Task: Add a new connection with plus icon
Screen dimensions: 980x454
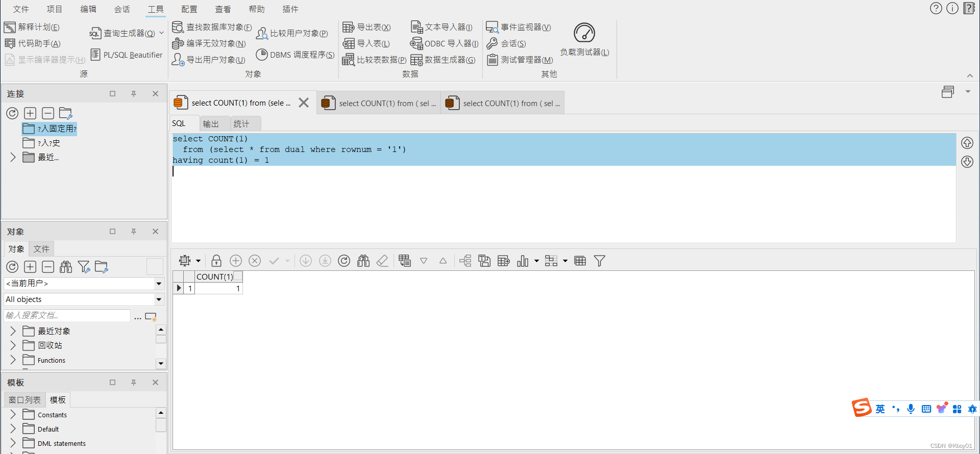Action: tap(30, 113)
